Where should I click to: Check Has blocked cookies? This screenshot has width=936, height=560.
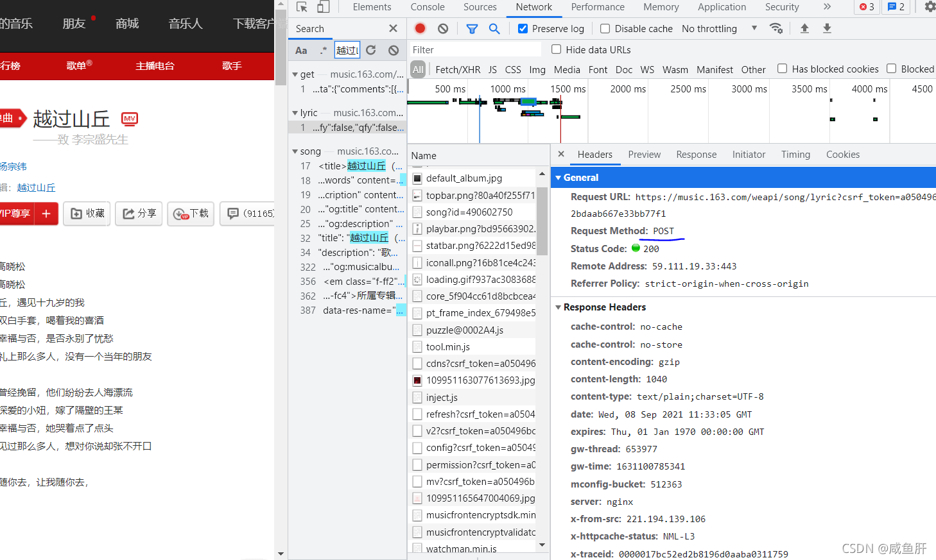tap(782, 69)
